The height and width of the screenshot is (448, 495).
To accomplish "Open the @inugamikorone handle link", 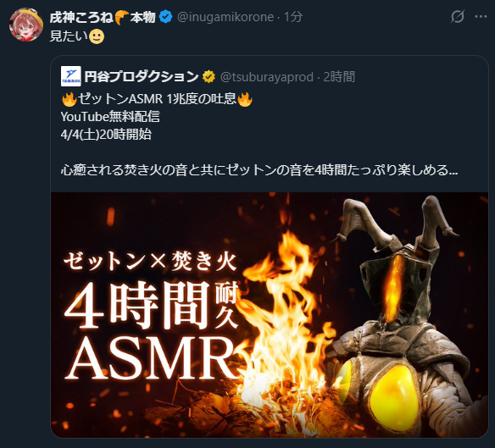I will click(225, 17).
